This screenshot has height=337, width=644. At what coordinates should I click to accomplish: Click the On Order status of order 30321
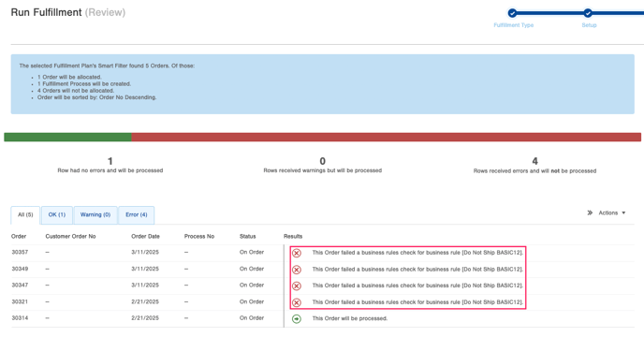(252, 301)
